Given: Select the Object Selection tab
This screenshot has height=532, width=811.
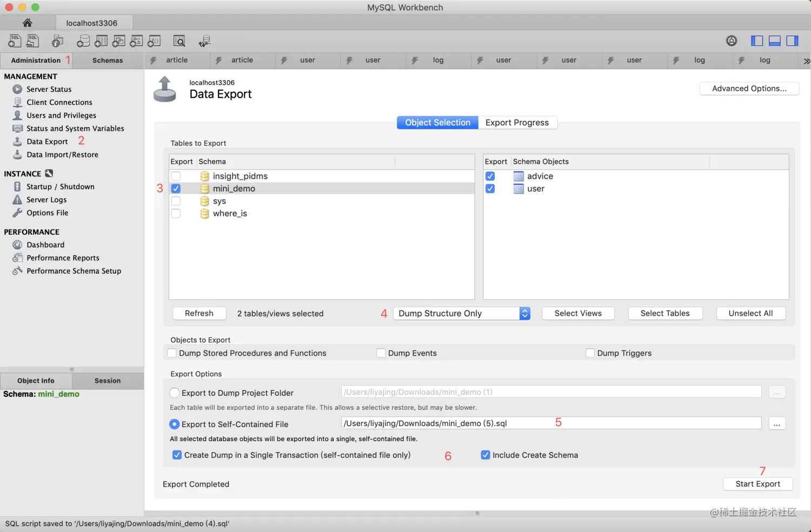Looking at the screenshot, I should 438,123.
